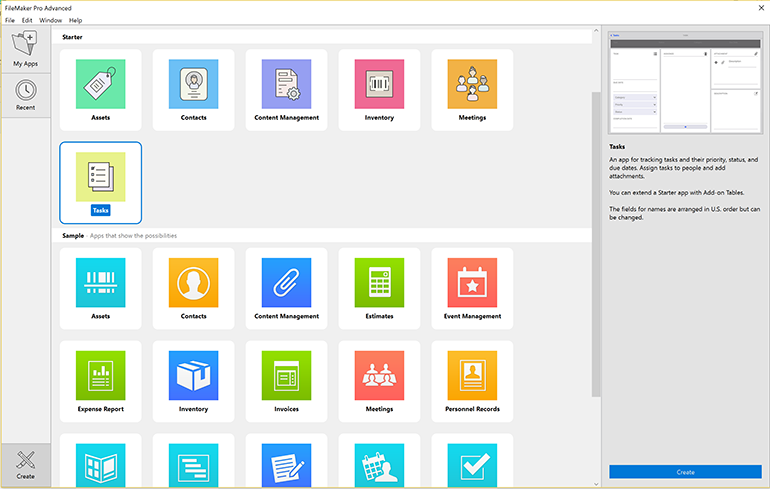
Task: Click the Sample section heading text
Action: [x=73, y=236]
